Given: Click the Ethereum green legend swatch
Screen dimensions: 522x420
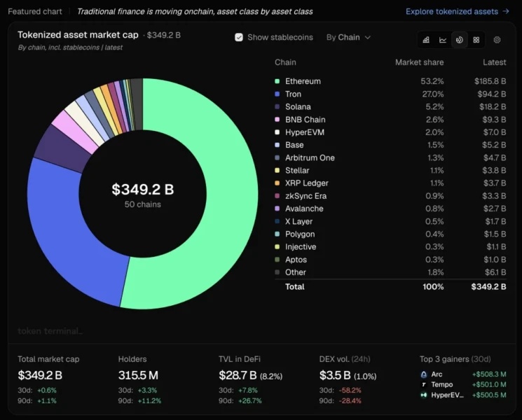Looking at the screenshot, I should pos(277,81).
